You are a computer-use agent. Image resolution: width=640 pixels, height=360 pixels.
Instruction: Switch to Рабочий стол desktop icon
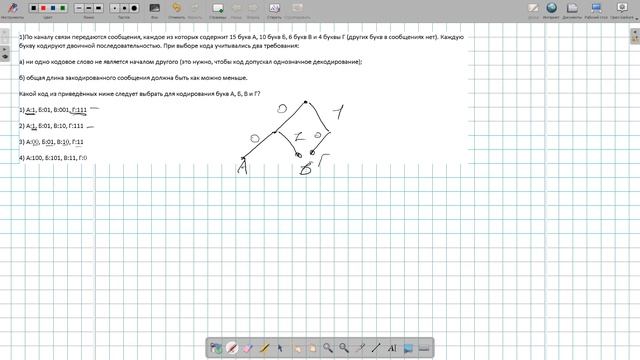coord(596,8)
